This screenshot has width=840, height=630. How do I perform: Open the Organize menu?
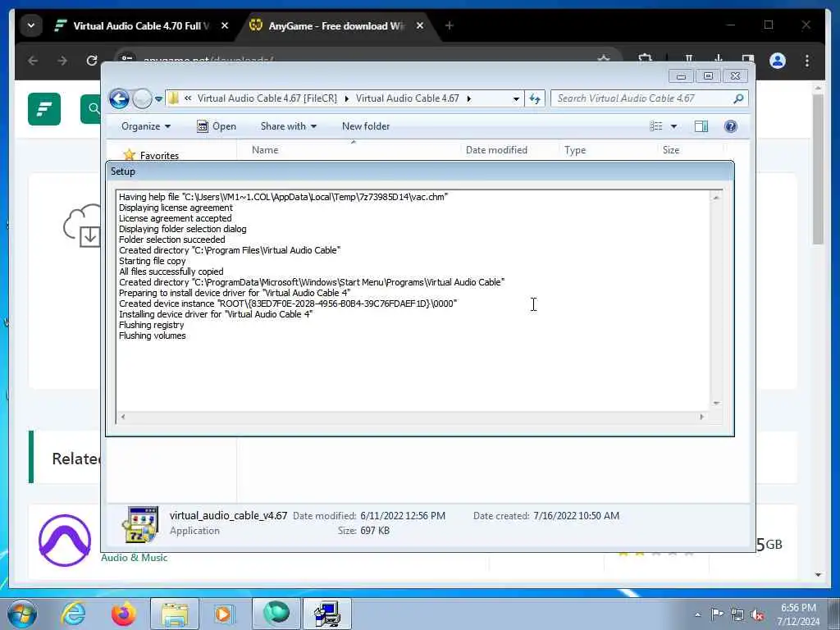click(146, 126)
